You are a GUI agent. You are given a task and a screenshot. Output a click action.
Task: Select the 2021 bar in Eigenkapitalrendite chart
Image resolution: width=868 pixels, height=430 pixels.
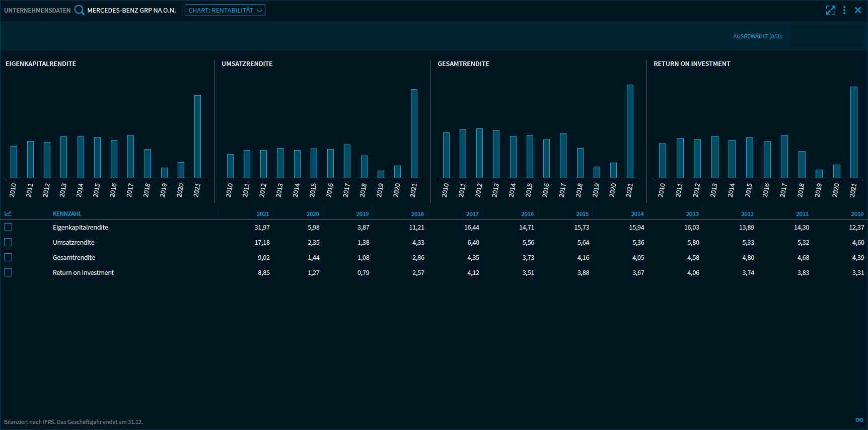[x=197, y=136]
